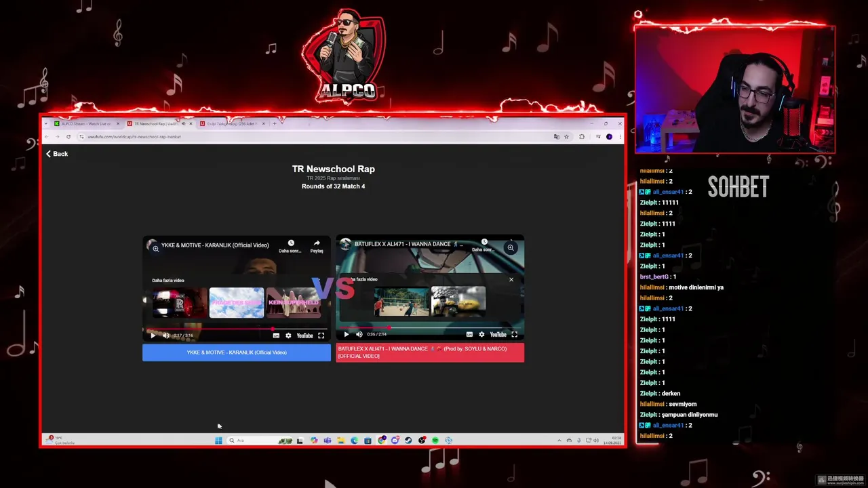Click Paylaş share icon on KARANLIK video
Image resolution: width=868 pixels, height=488 pixels.
coord(317,246)
